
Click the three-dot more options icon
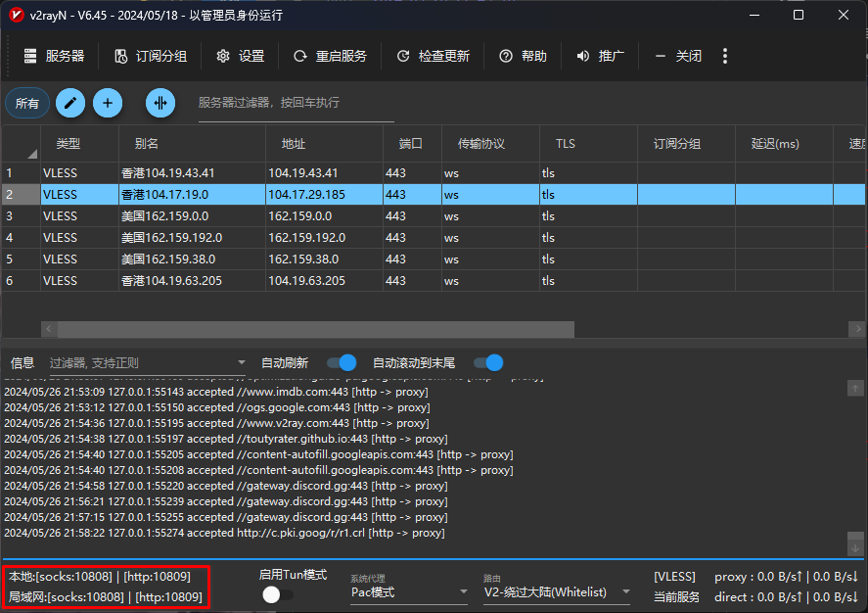(x=725, y=56)
